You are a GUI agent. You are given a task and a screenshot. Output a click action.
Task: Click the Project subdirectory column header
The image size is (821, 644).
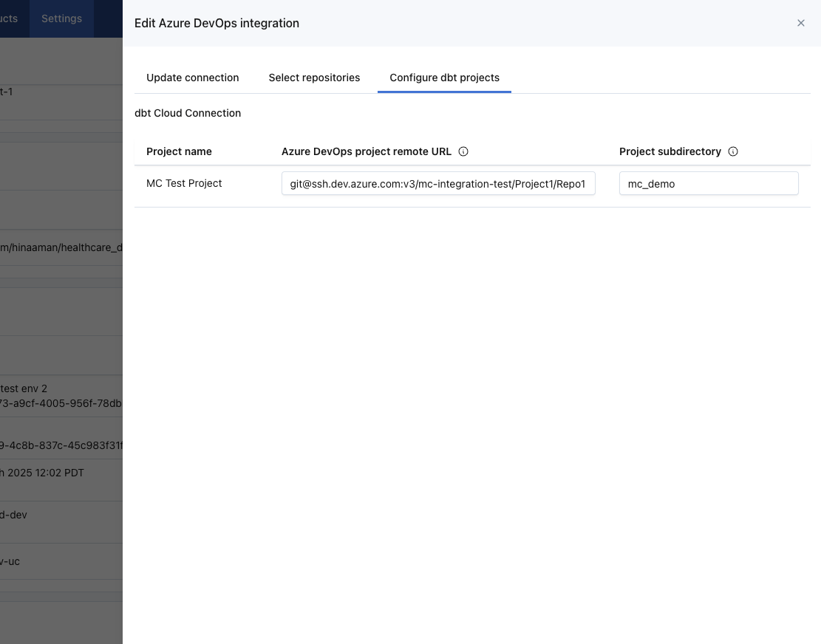point(670,151)
